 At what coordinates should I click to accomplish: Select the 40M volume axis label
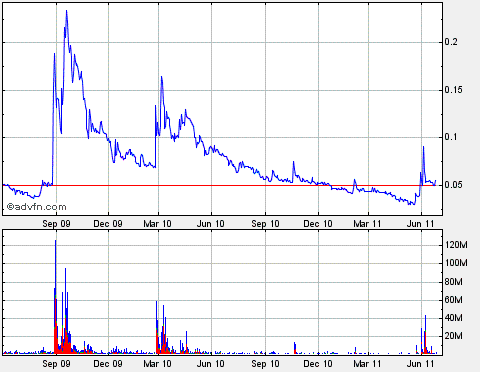[x=454, y=318]
